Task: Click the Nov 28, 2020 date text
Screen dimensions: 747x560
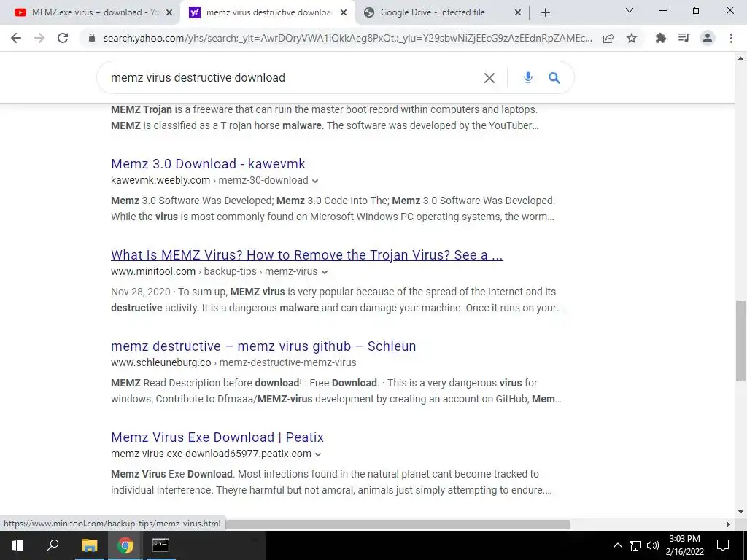Action: pyautogui.click(x=141, y=292)
